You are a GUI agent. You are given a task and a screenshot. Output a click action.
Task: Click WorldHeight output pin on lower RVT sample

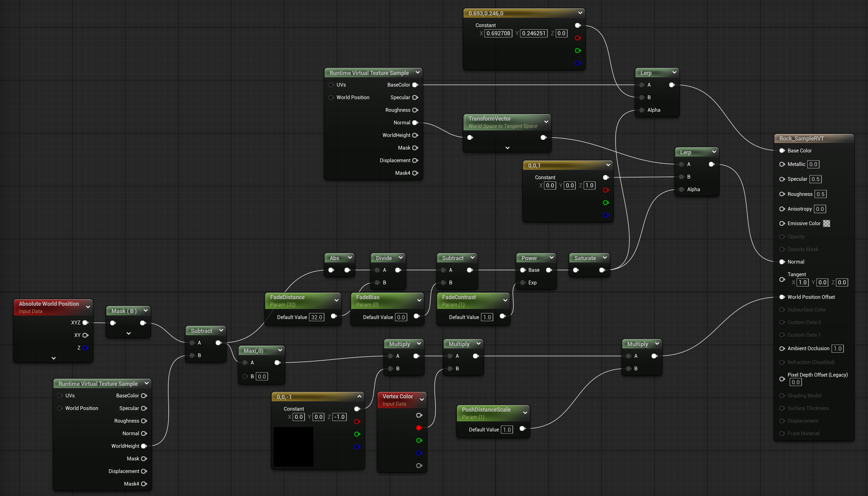[144, 446]
